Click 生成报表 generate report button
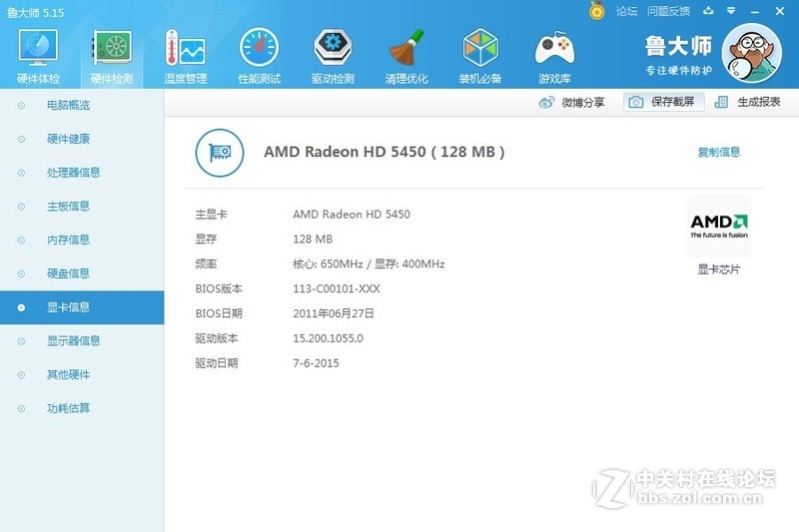Screen dimensions: 799x532 [x=747, y=102]
